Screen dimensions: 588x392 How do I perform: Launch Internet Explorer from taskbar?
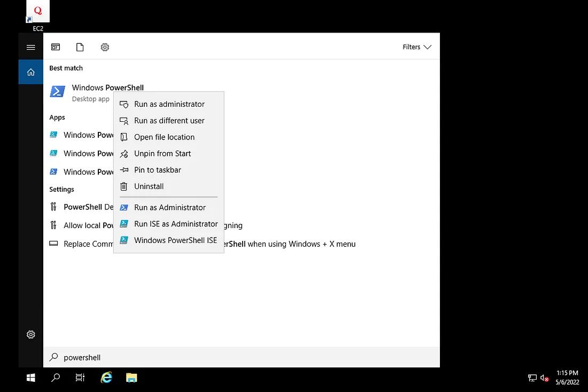coord(106,378)
